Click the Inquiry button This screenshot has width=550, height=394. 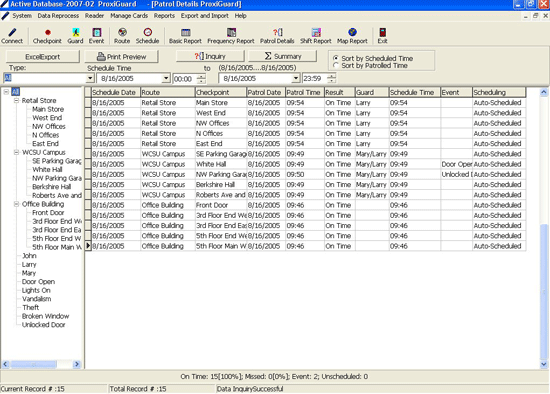pyautogui.click(x=210, y=56)
